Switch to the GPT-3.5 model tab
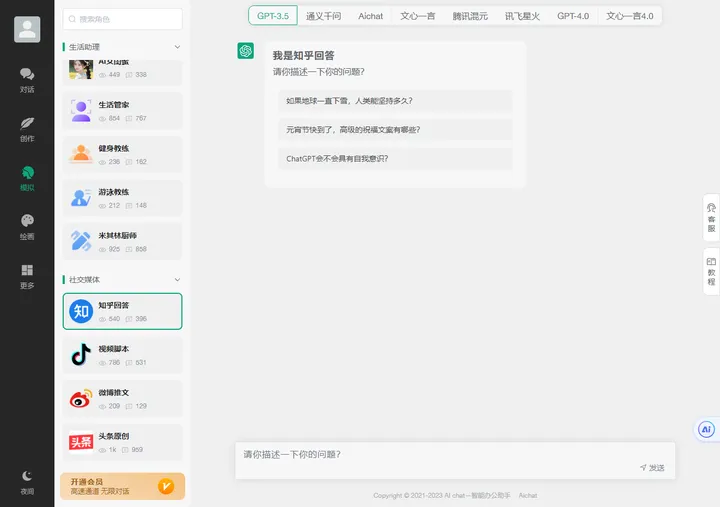Viewport: 720px width, 507px height. (x=273, y=16)
